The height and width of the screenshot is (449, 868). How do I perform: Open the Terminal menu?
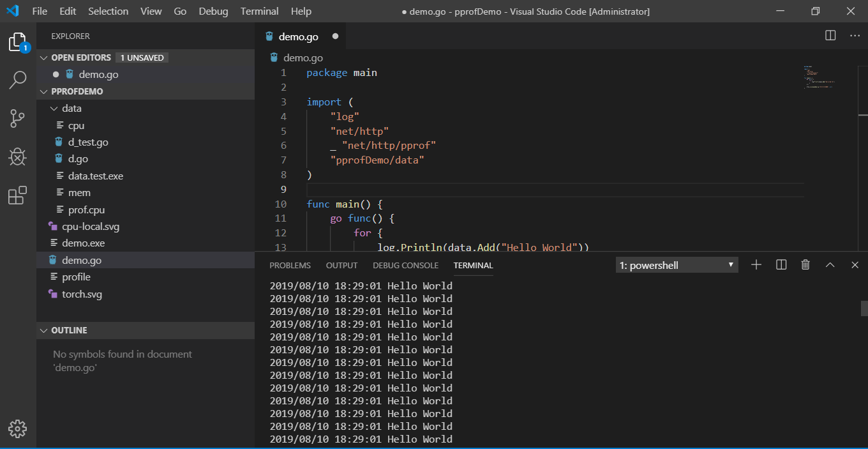click(x=259, y=11)
